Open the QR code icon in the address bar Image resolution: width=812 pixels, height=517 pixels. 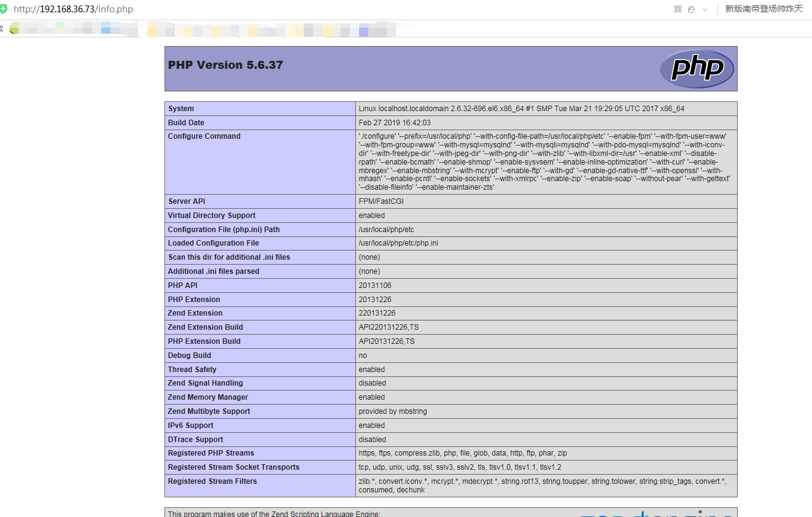click(678, 9)
